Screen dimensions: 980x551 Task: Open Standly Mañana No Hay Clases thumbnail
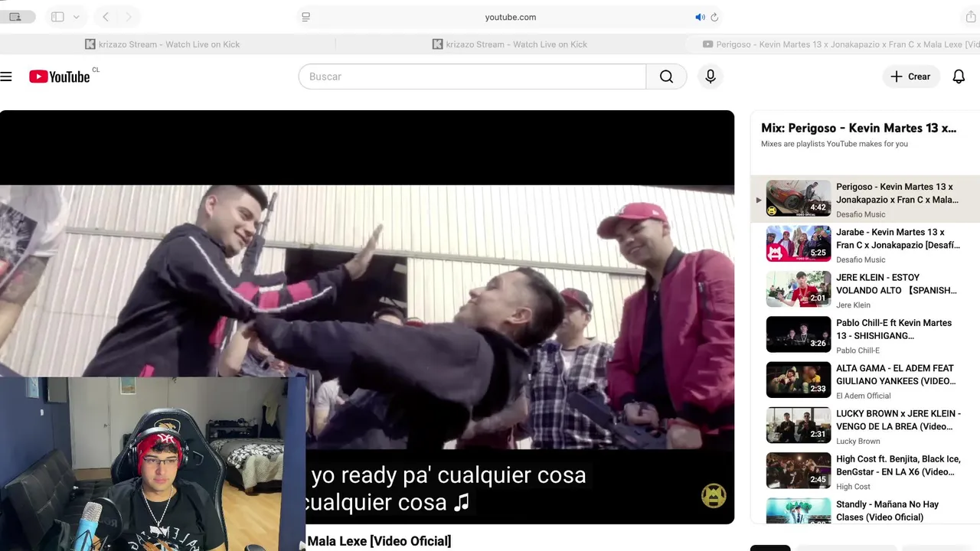click(799, 510)
